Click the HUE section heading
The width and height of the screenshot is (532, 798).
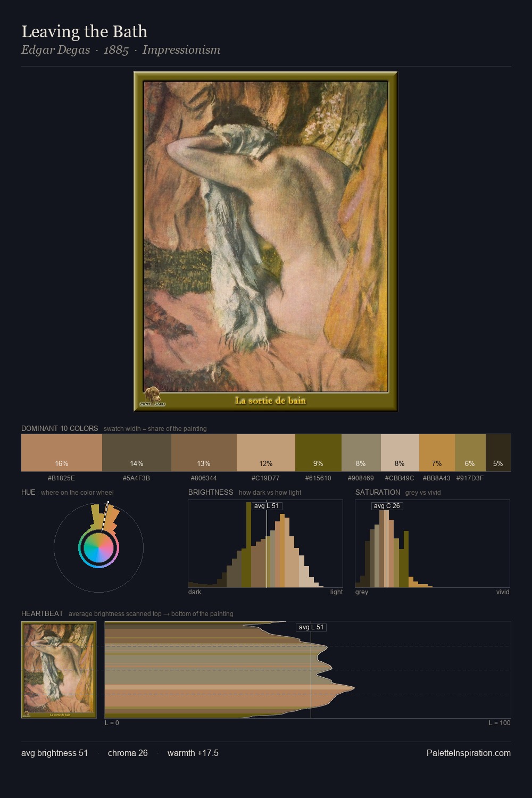pyautogui.click(x=28, y=492)
